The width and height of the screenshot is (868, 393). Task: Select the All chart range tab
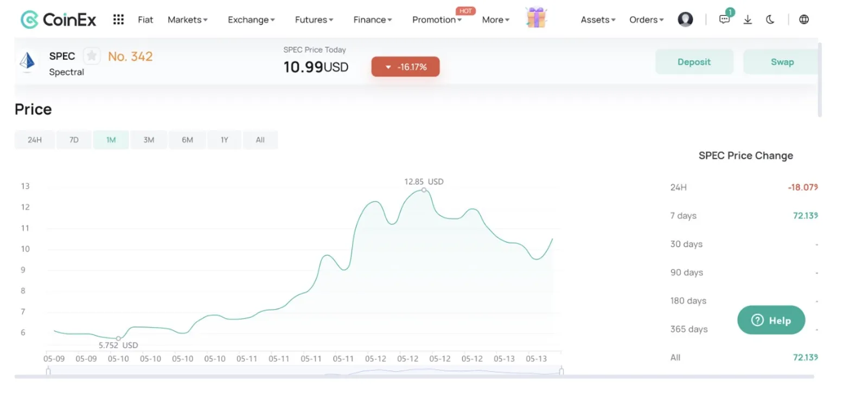(x=260, y=140)
